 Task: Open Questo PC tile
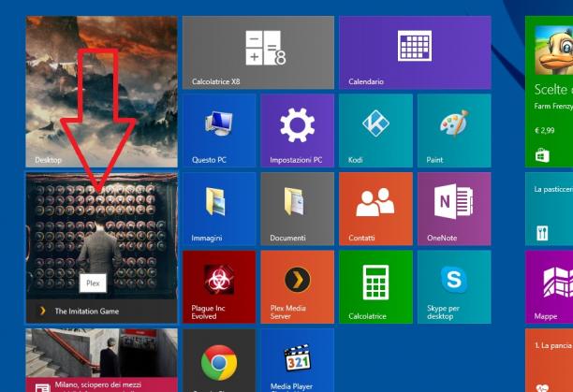click(x=219, y=131)
